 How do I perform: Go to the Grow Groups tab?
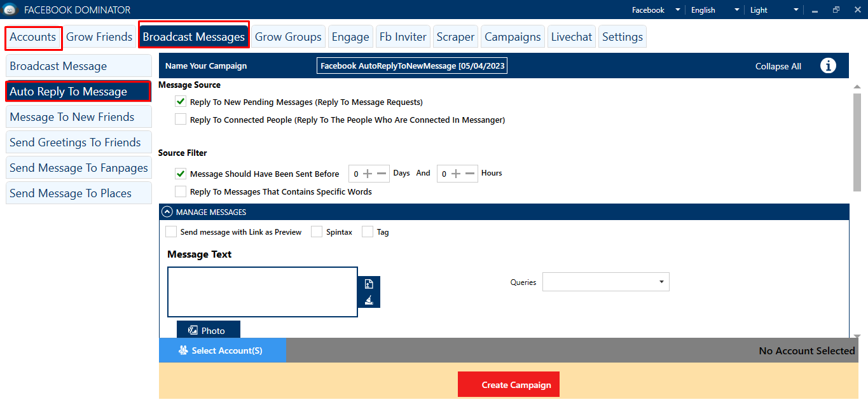click(288, 37)
